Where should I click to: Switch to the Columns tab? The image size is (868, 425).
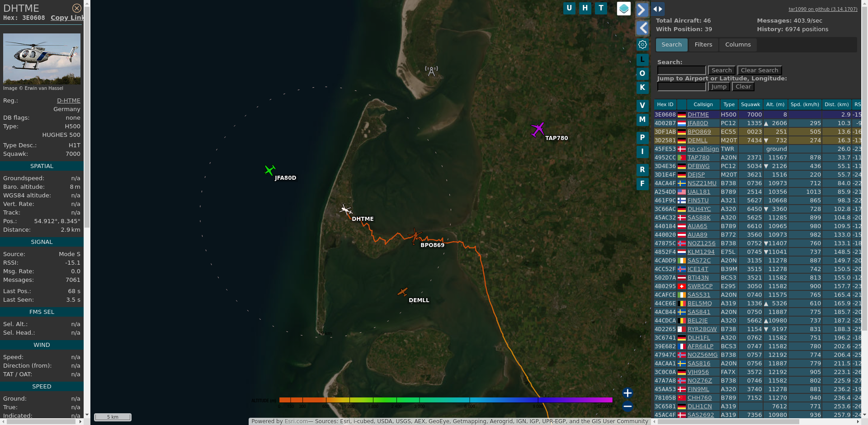click(738, 45)
